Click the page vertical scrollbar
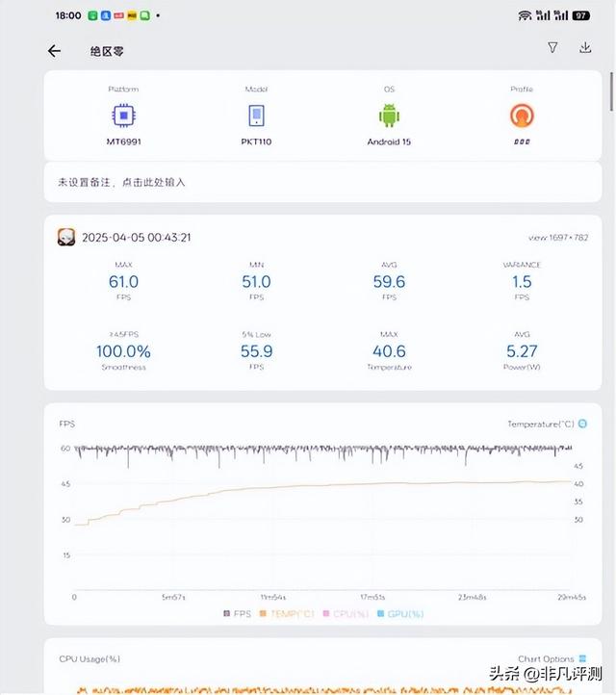Screen dimensions: 616x695 click(x=611, y=91)
